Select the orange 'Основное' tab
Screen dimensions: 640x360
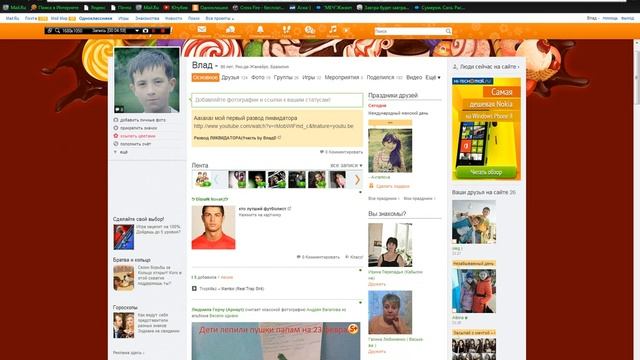[x=205, y=77]
